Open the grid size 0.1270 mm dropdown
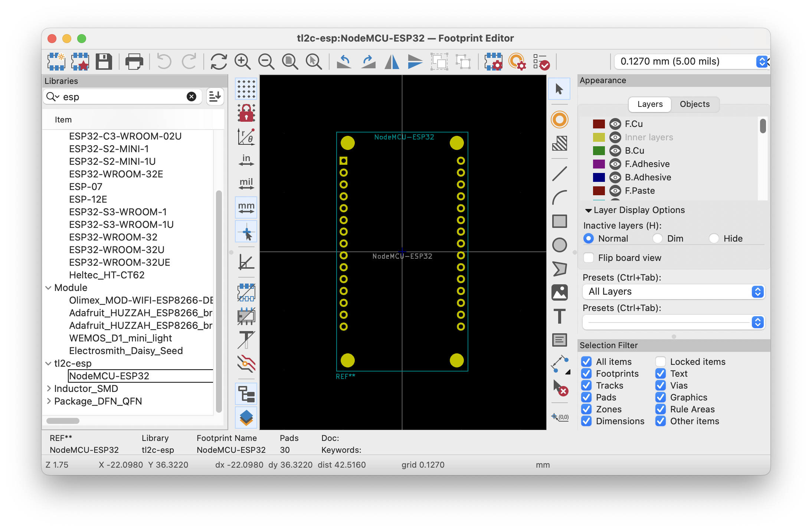 click(690, 62)
